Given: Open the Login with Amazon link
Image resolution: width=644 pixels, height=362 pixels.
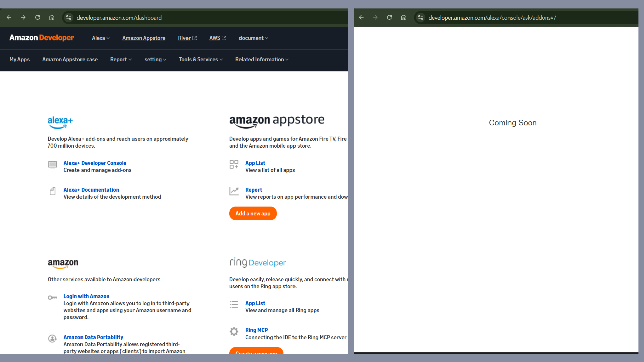Looking at the screenshot, I should (x=87, y=296).
